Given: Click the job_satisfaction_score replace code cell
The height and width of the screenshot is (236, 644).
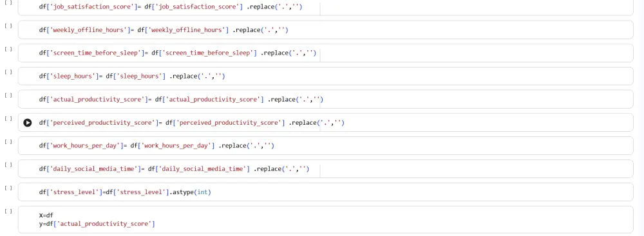Looking at the screenshot, I should (x=325, y=7).
